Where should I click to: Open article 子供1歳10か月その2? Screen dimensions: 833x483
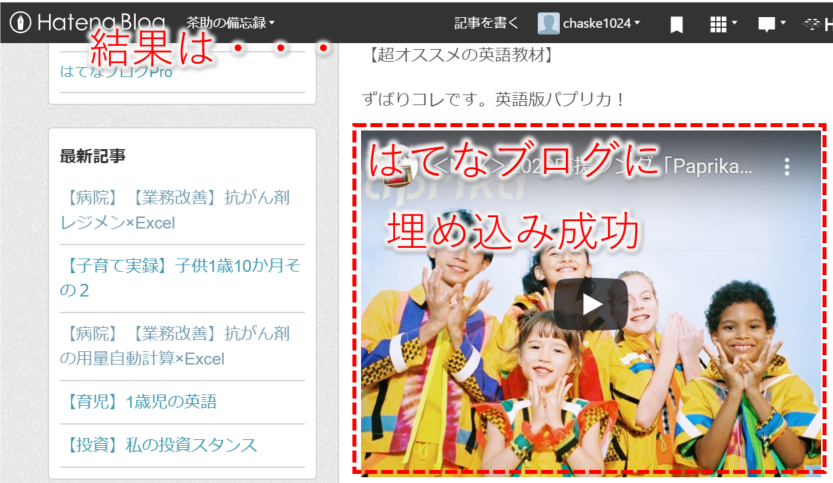click(180, 277)
